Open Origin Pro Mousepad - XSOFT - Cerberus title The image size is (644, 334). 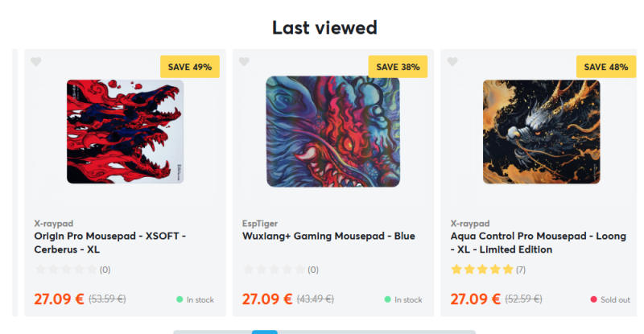[x=110, y=243]
